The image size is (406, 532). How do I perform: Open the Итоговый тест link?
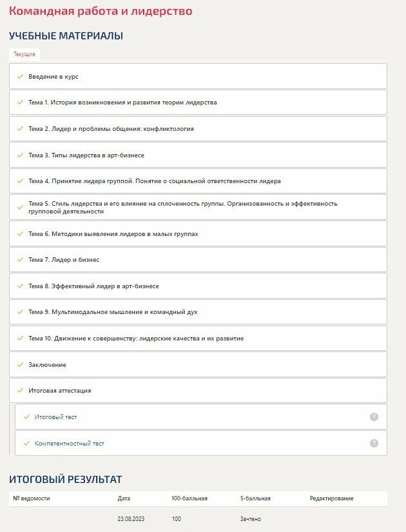pos(55,417)
